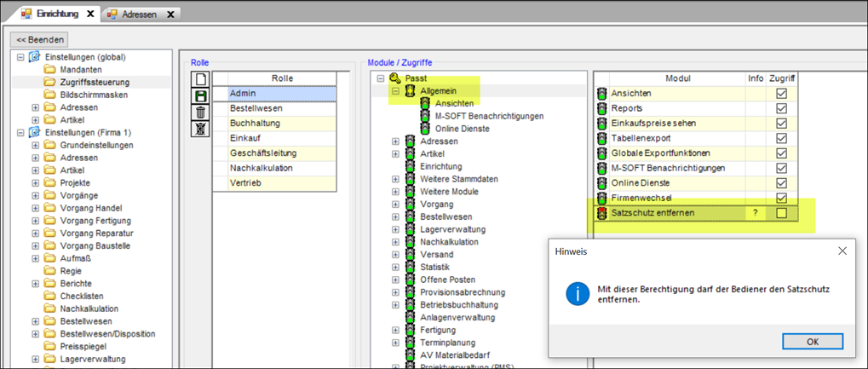Click traffic light icon of Einkaufspreise sehen row
Screen dimensions: 868x369
pos(601,124)
